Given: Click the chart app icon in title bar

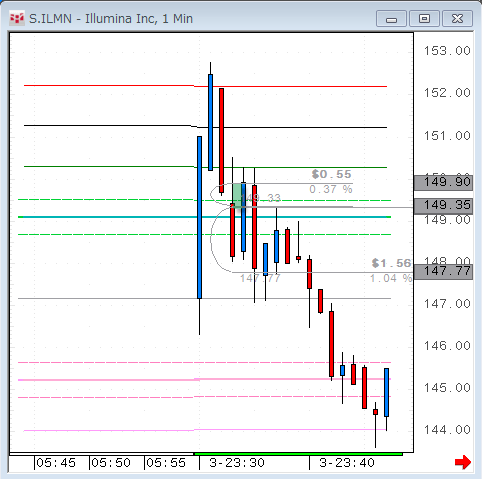Looking at the screenshot, I should pos(17,18).
